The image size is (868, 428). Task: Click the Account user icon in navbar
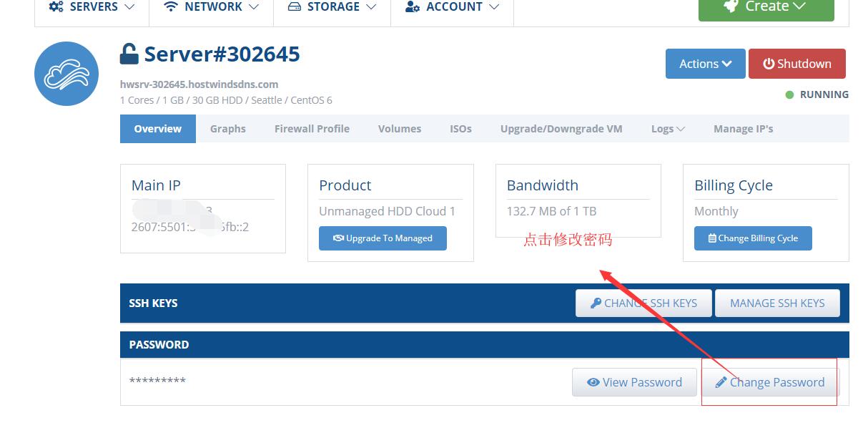(413, 6)
